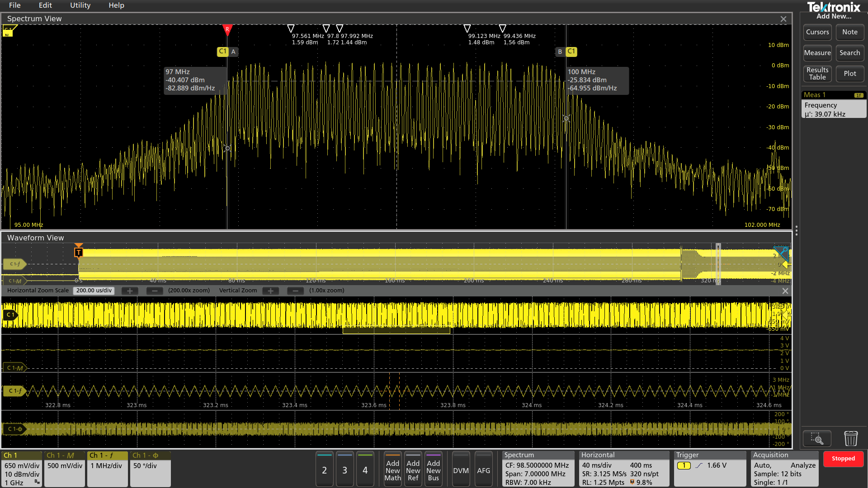The height and width of the screenshot is (488, 868).
Task: Click vertical zoom plus button
Action: 271,291
